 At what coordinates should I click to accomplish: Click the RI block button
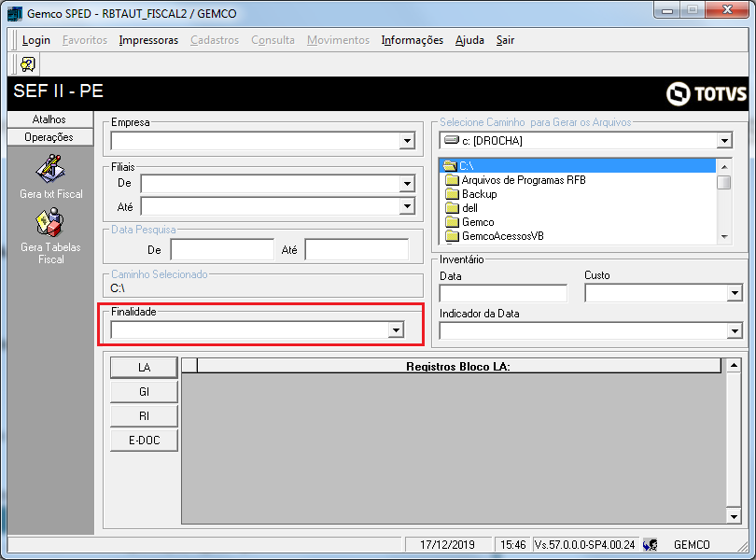pos(144,415)
